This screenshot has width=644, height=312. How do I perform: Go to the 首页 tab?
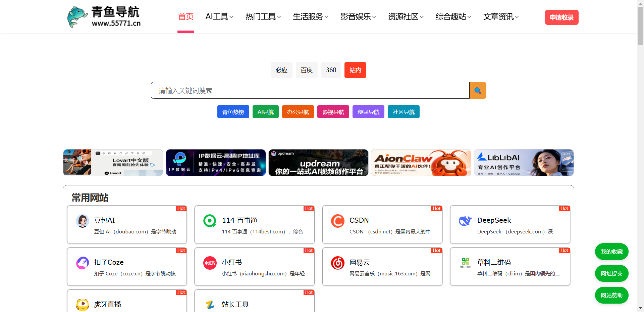[x=186, y=17]
